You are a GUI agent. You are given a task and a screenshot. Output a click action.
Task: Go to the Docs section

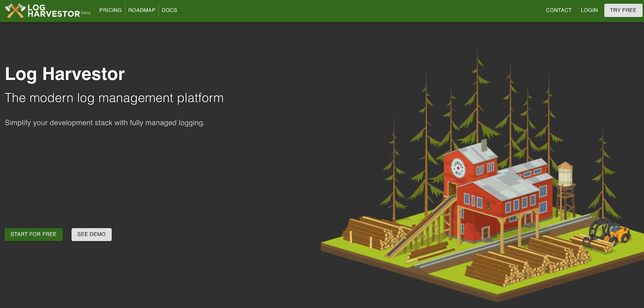(x=169, y=10)
